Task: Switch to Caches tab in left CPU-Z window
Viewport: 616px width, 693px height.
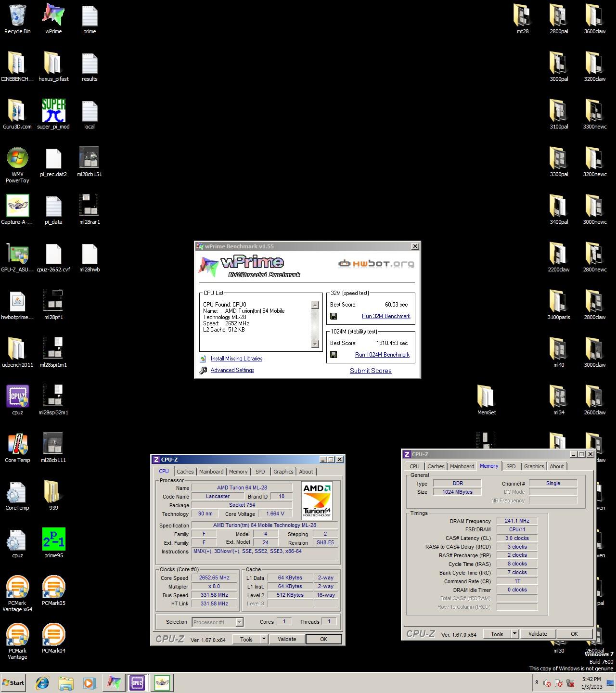Action: [185, 472]
